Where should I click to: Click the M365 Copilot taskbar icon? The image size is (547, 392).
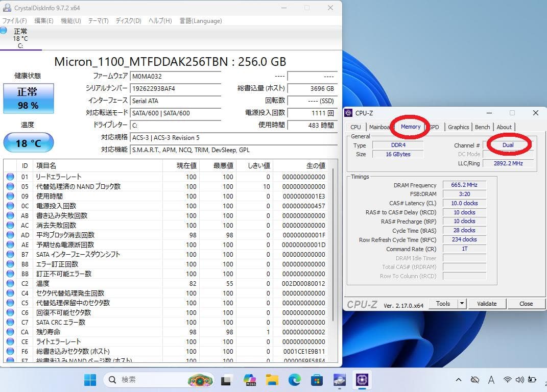250,380
